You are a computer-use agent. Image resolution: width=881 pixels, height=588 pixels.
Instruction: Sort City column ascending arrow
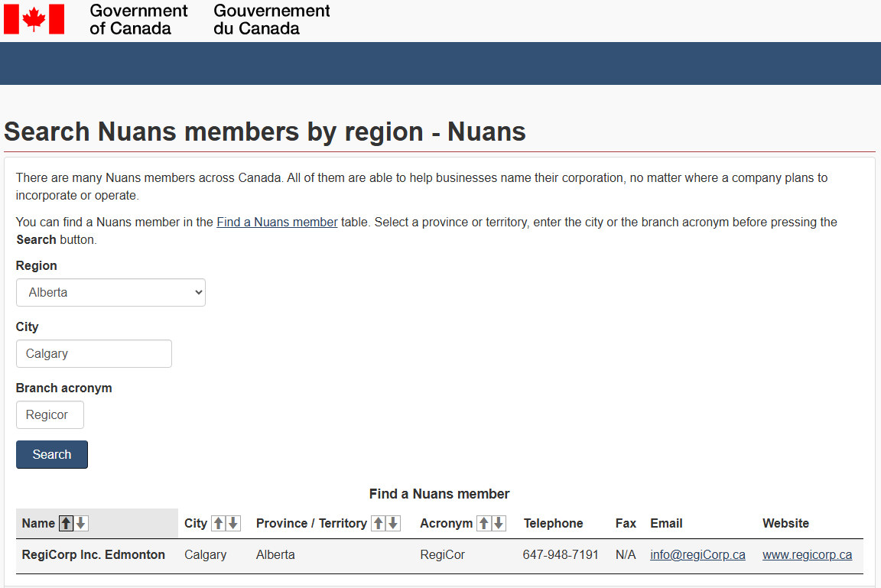pyautogui.click(x=219, y=523)
